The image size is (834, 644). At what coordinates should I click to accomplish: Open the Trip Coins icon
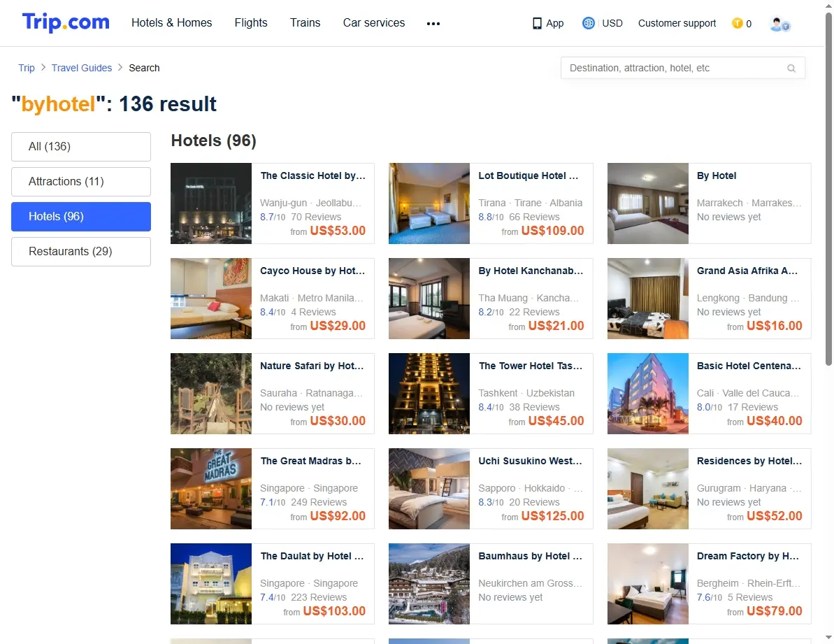[x=738, y=23]
